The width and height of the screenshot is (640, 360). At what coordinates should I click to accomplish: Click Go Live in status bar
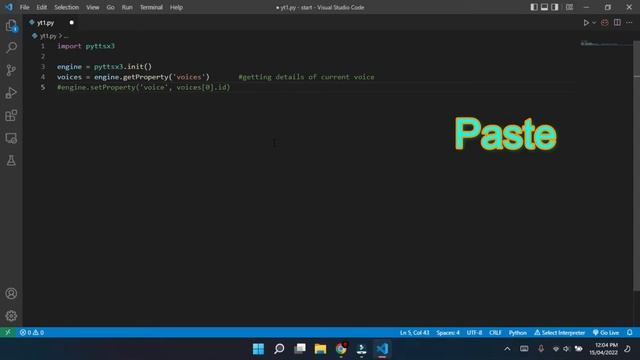[x=606, y=332]
